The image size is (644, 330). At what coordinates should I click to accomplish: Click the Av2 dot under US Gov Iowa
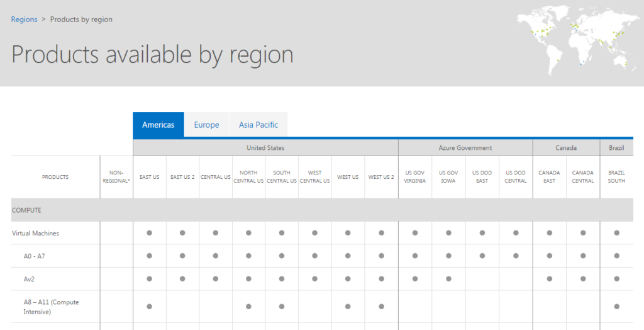point(448,279)
